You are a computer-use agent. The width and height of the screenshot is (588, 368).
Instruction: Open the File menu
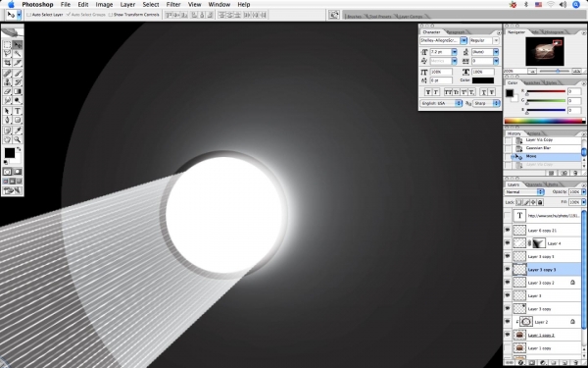point(66,5)
